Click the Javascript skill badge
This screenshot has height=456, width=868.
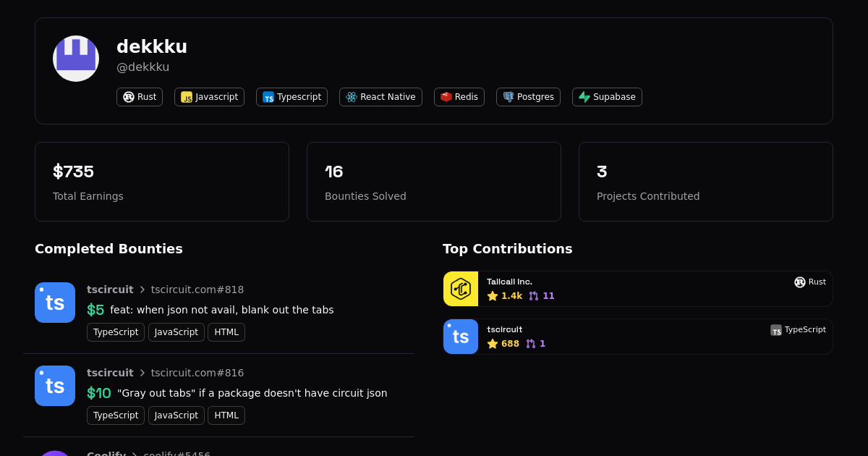click(209, 97)
